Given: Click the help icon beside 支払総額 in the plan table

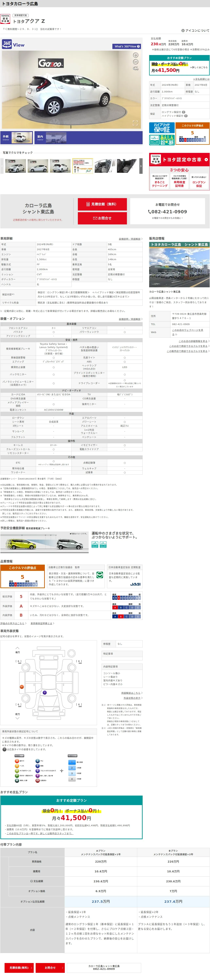Looking at the screenshot, I should 31,881.
